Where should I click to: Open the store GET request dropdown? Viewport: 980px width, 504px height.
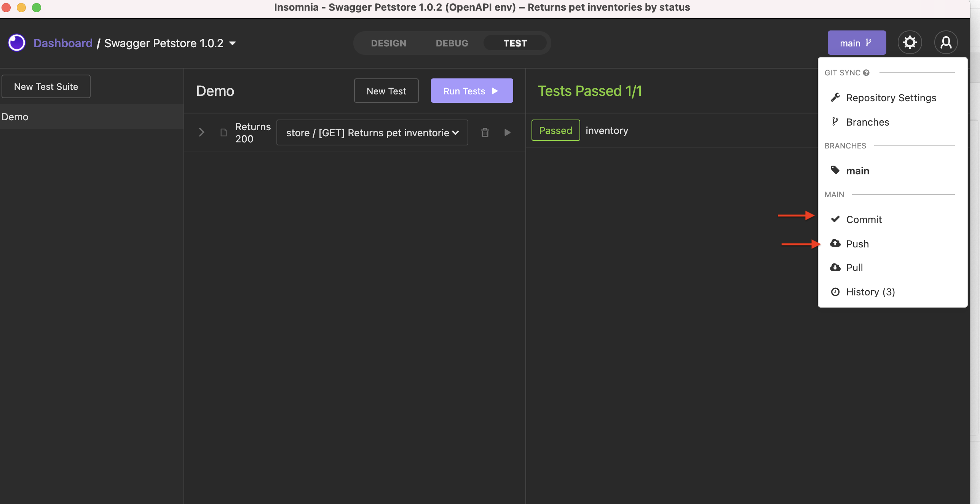tap(372, 132)
